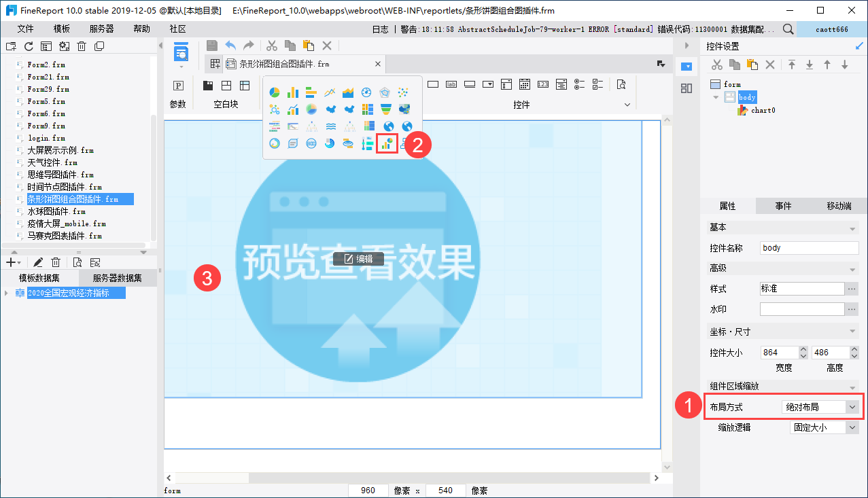Click the refresh icon above file list
868x498 pixels.
click(x=29, y=46)
